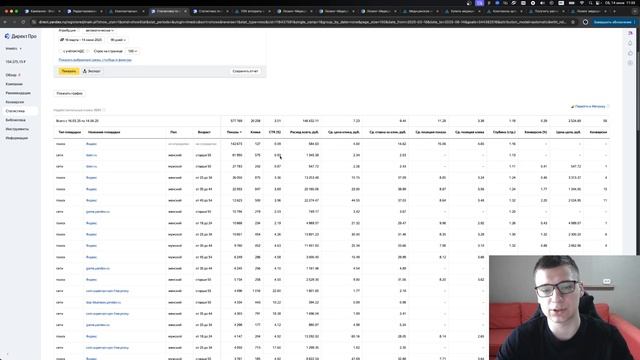Screen dimensions: 640x360
Task: Click the Цена цели column header
Action: tap(568, 132)
